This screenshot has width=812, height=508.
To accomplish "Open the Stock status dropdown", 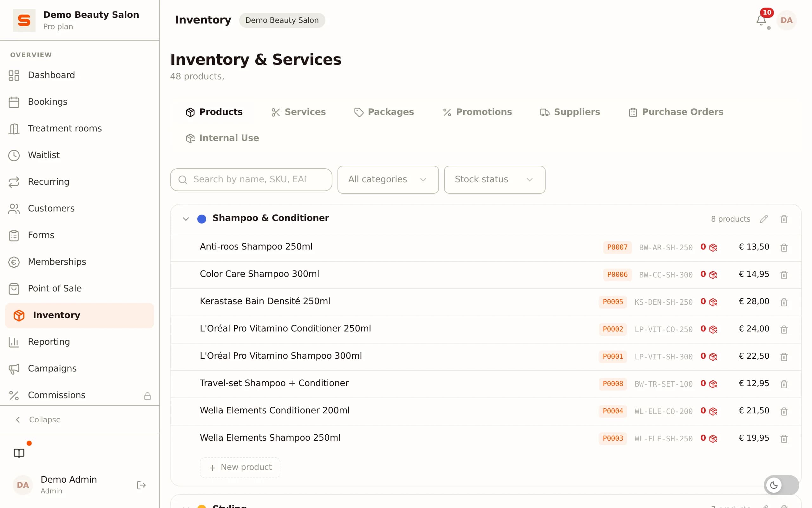I will click(494, 179).
